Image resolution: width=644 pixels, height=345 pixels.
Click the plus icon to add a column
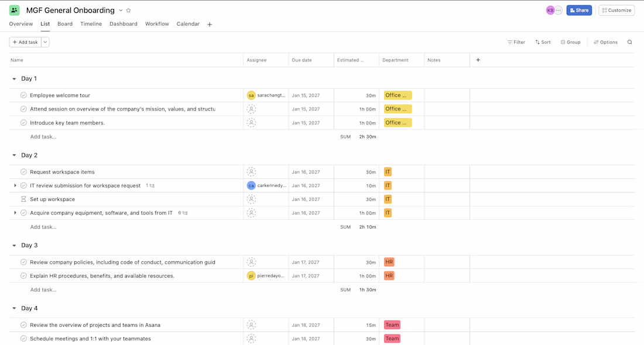tap(478, 60)
